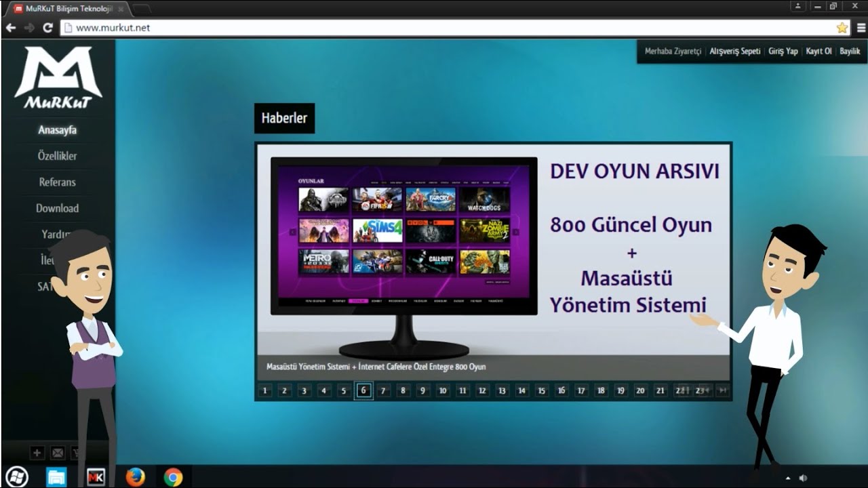Viewport: 868px width, 488px height.
Task: Open the Chrome user profile button
Action: coord(798,5)
